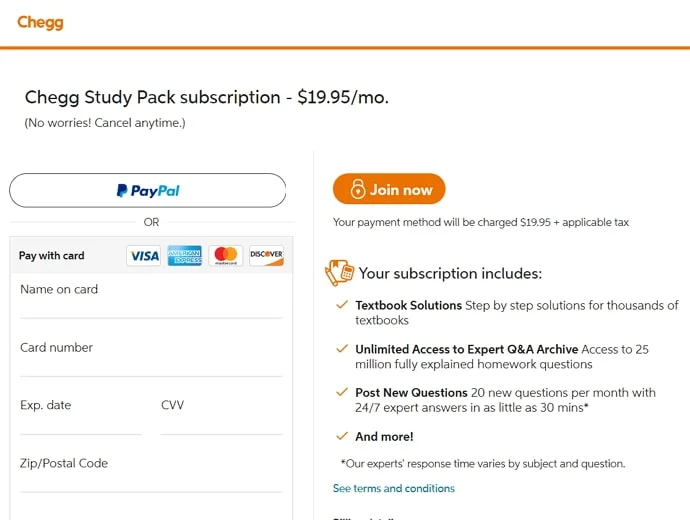The width and height of the screenshot is (690, 520).
Task: Focus the Zip/Postal Code field
Action: coord(151,478)
